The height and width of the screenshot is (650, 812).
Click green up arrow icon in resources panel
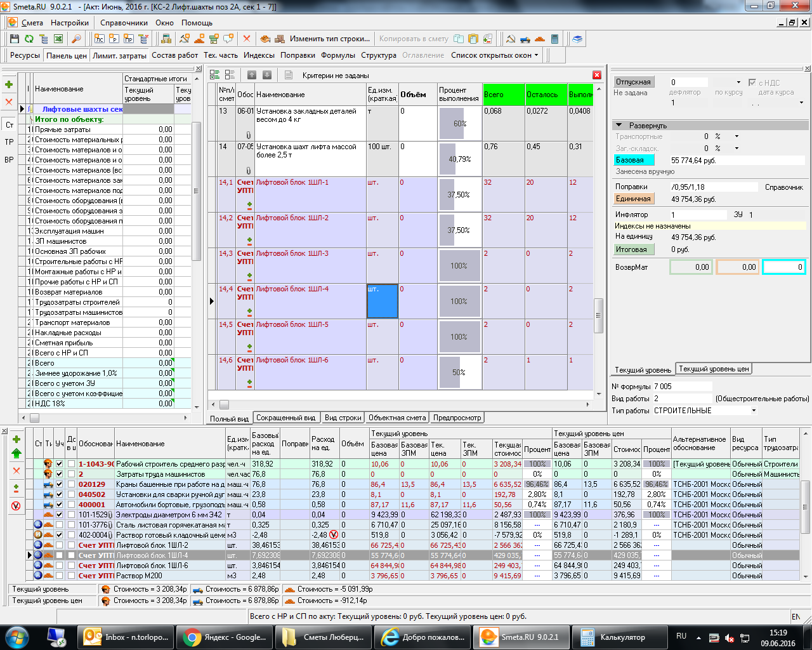click(16, 453)
